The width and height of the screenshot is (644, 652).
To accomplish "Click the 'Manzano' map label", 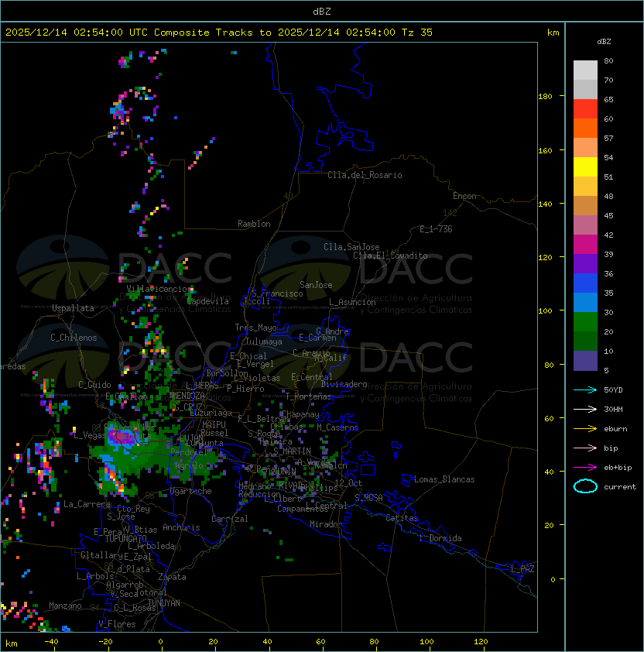I will 65,606.
